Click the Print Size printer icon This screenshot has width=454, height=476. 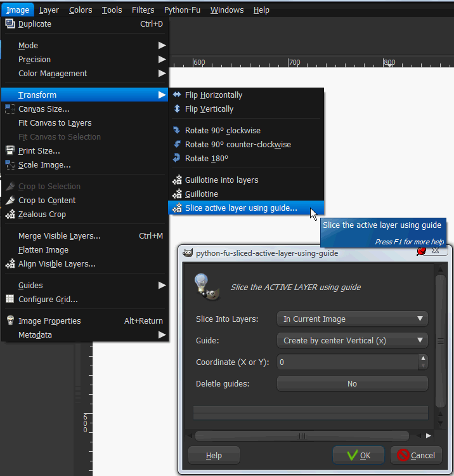coord(10,150)
